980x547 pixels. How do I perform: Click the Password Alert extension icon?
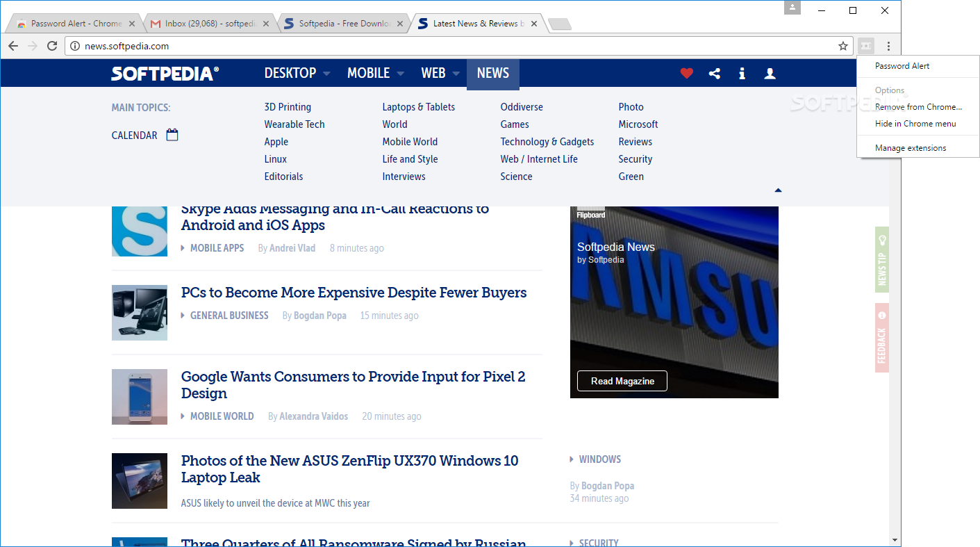click(865, 46)
